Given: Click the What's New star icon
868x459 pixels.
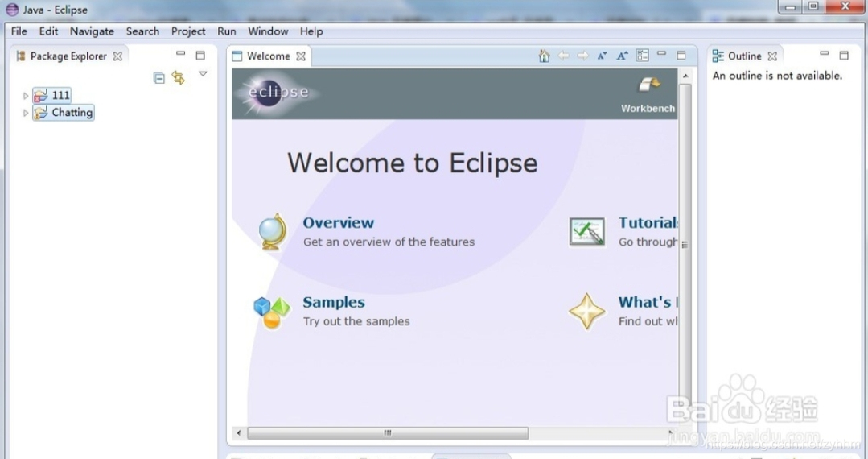Looking at the screenshot, I should pyautogui.click(x=586, y=312).
